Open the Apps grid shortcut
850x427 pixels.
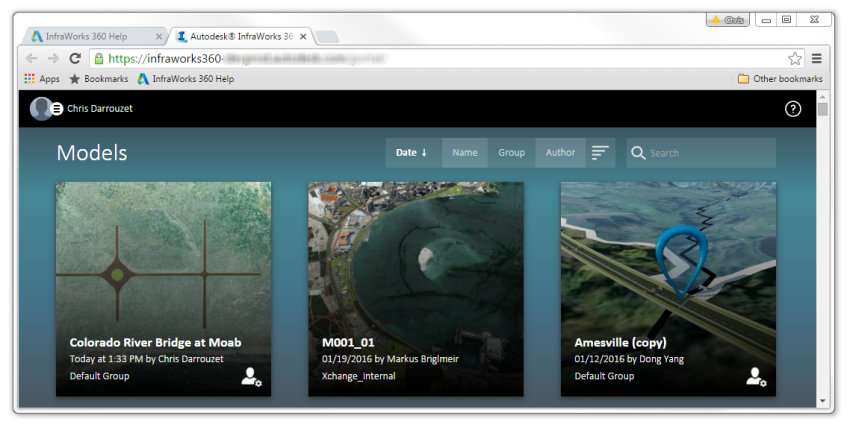42,79
